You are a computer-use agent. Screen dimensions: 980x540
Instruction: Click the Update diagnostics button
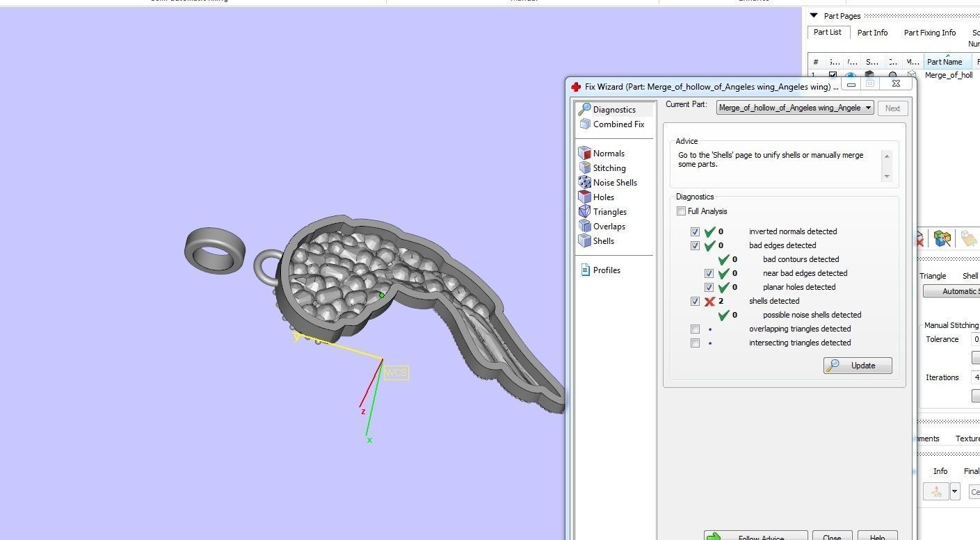[x=858, y=366]
